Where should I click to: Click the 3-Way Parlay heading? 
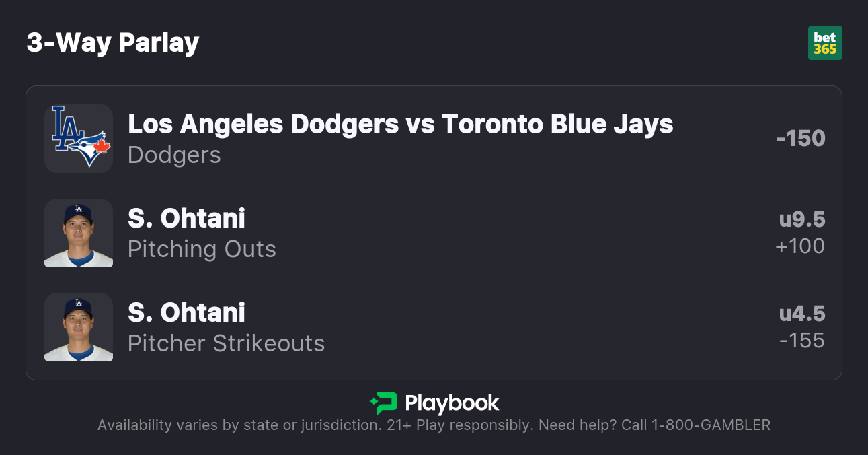pos(113,43)
